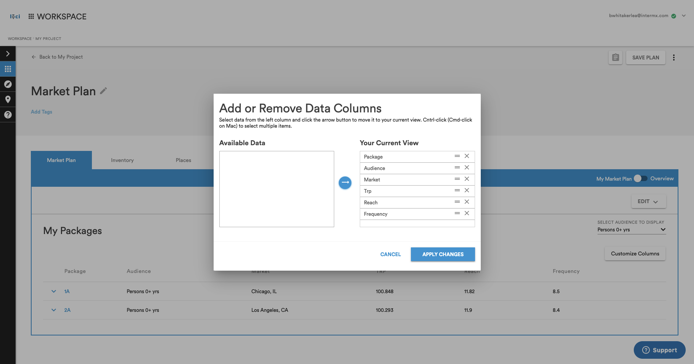Click the Customize Columns button

[635, 254]
